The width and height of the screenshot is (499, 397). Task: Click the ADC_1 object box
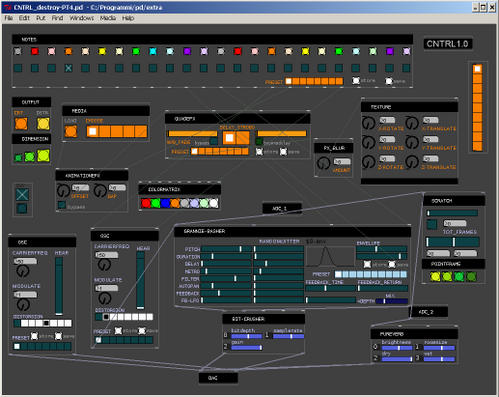[x=282, y=209]
